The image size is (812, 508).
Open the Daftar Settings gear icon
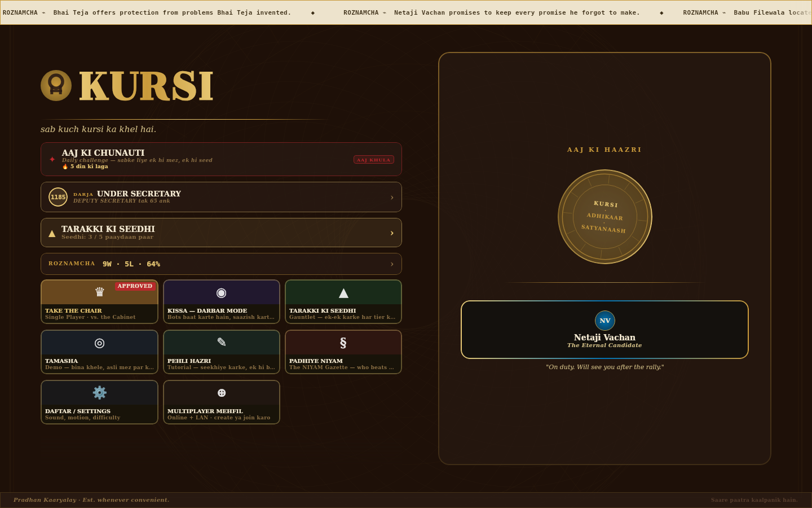pos(100,392)
